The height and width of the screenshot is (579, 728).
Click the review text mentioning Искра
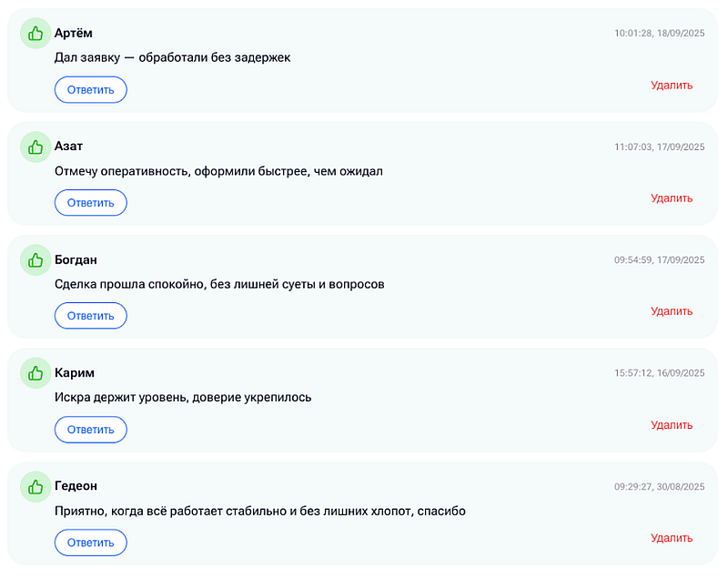[183, 398]
